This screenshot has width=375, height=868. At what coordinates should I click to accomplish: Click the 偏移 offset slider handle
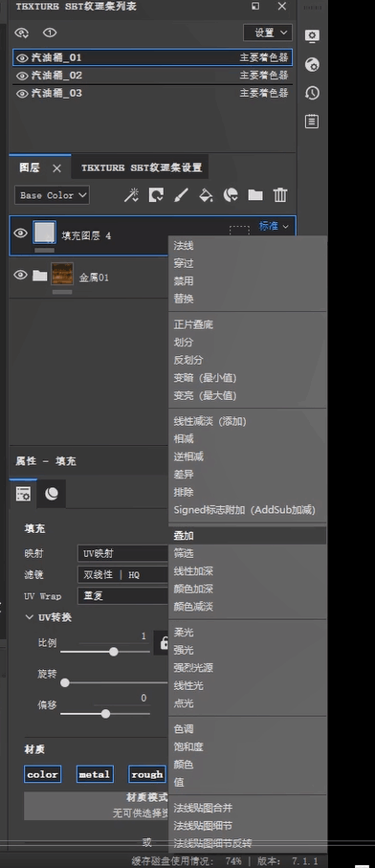pos(105,714)
